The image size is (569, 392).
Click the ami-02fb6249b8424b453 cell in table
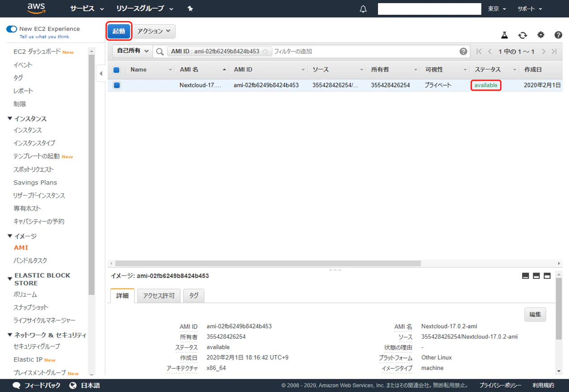(266, 85)
